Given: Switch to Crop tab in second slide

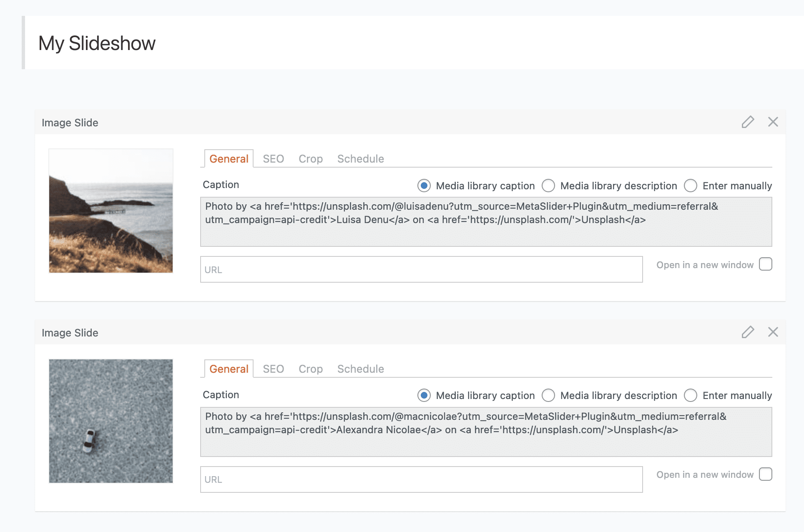Looking at the screenshot, I should pyautogui.click(x=310, y=369).
